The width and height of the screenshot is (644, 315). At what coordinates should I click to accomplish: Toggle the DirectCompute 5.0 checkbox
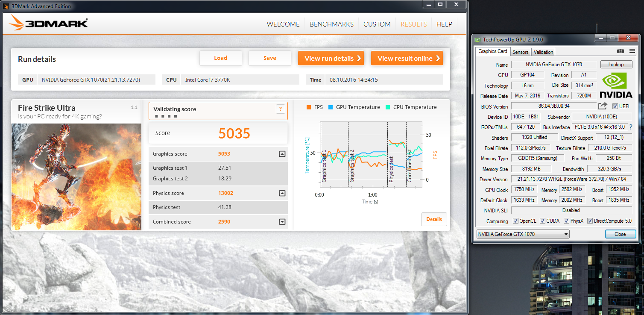click(x=590, y=221)
